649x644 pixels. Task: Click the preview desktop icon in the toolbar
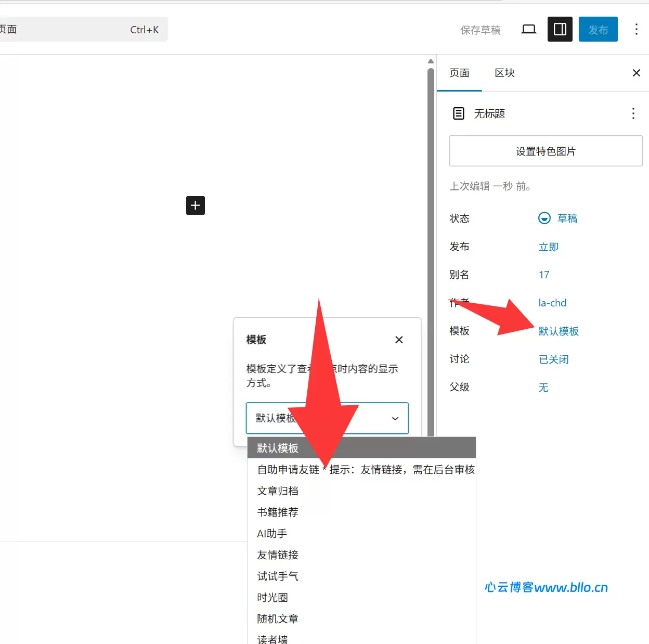(x=528, y=29)
